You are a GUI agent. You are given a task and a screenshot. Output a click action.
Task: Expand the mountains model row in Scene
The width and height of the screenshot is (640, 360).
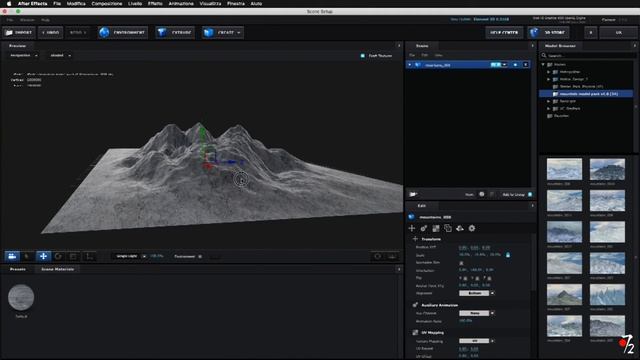(x=409, y=65)
